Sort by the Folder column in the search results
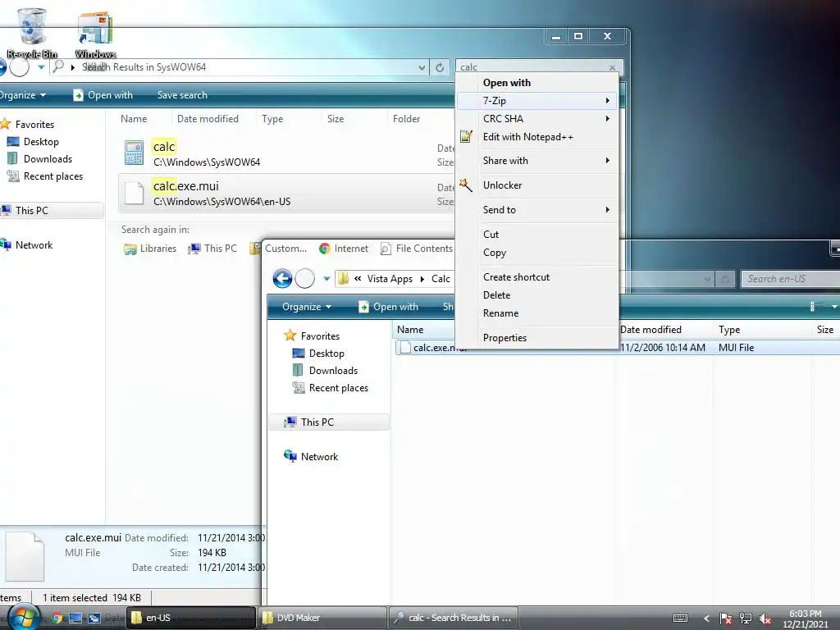The height and width of the screenshot is (630, 840). tap(407, 119)
